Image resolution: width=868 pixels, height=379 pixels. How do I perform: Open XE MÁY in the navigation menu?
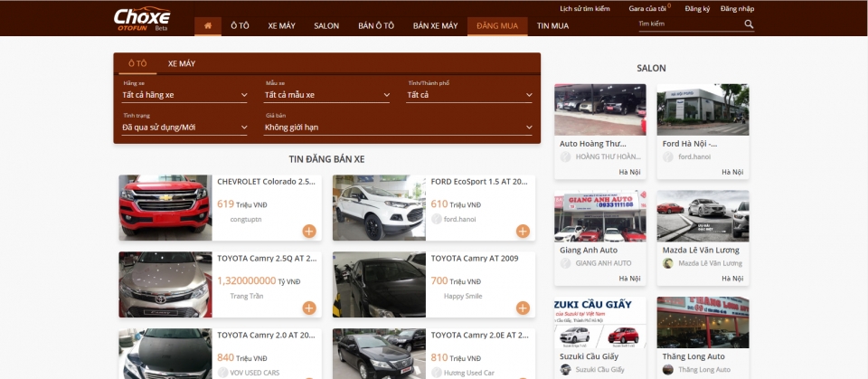[x=282, y=26]
